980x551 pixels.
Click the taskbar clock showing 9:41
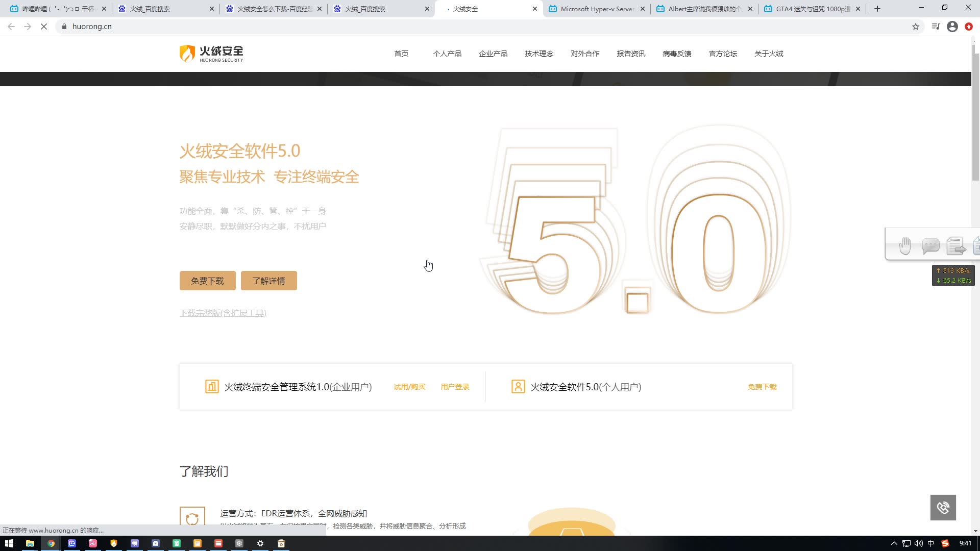coord(965,543)
